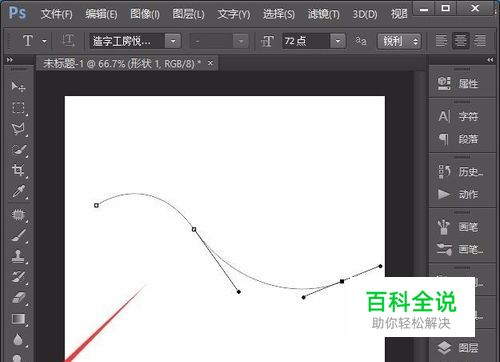Open the 编辑(E) menu
The image size is (500, 362).
tap(101, 14)
